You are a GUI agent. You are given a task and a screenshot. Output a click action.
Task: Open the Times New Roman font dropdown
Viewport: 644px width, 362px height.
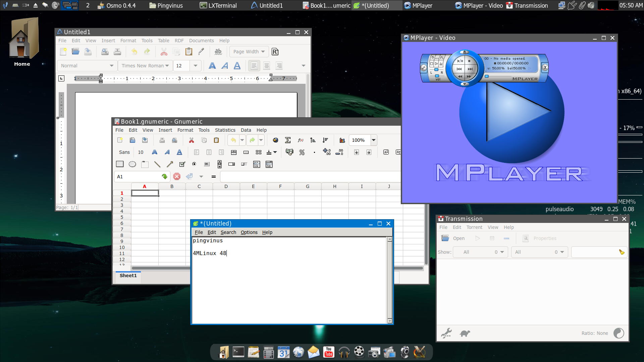pyautogui.click(x=145, y=66)
